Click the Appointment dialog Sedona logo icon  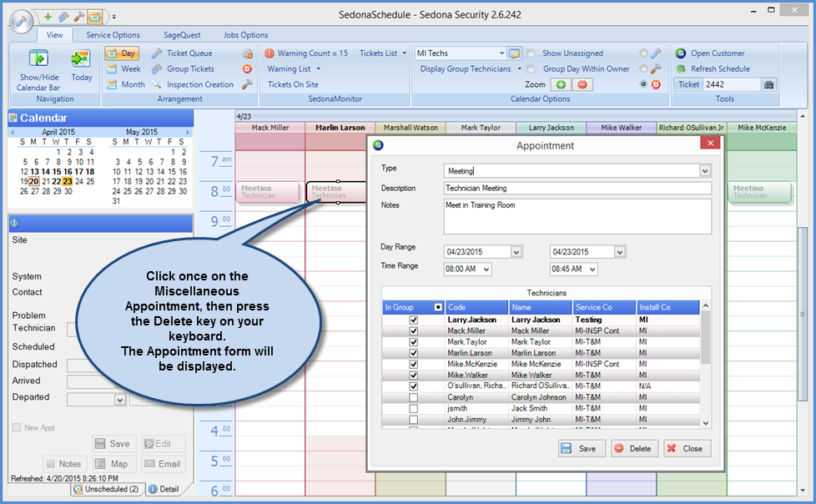coord(378,145)
